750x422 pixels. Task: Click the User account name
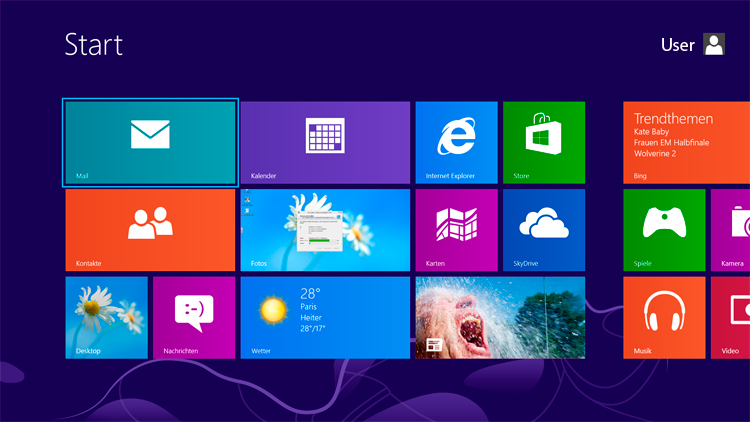tap(677, 45)
